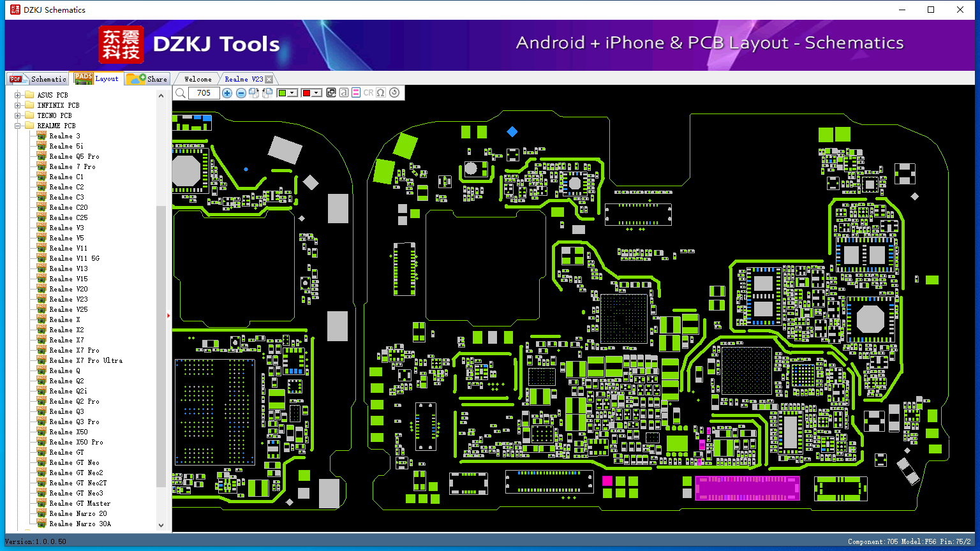
Task: Pick the red color swatch in the toolbar
Action: click(306, 93)
